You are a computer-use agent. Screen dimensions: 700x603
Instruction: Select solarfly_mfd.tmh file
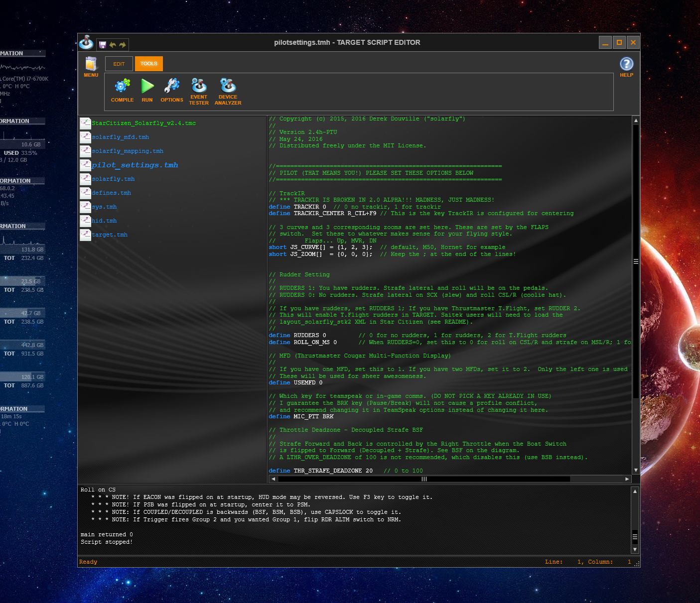[x=121, y=137]
